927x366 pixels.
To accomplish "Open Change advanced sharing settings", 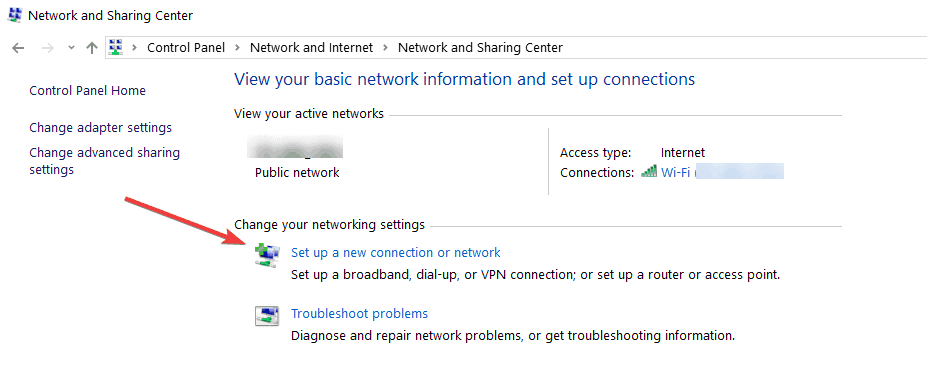I will [105, 161].
